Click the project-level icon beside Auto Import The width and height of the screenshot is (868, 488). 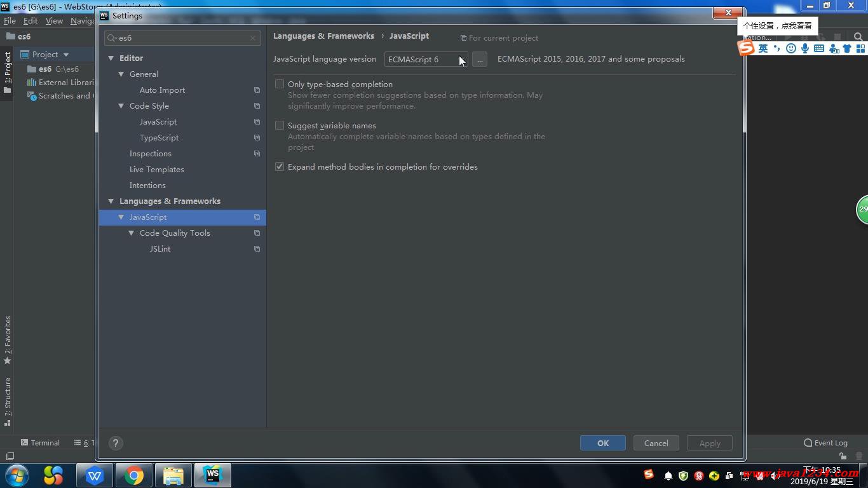coord(257,90)
